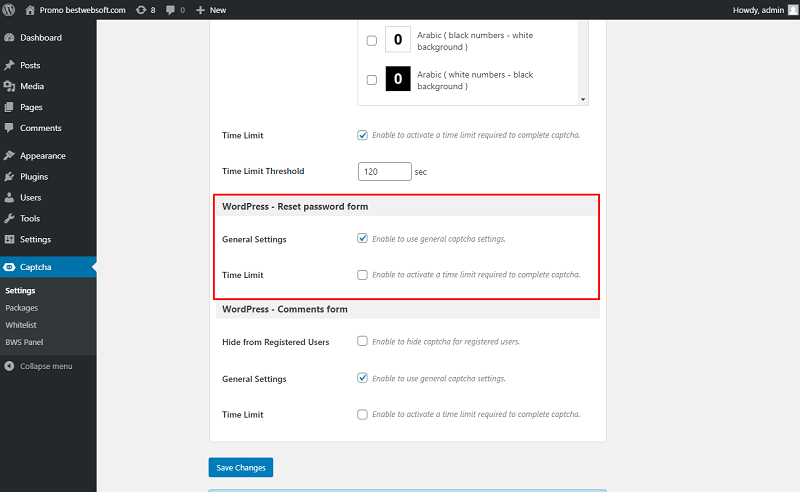800x492 pixels.
Task: Select the Captcha menu item
Action: [48, 267]
